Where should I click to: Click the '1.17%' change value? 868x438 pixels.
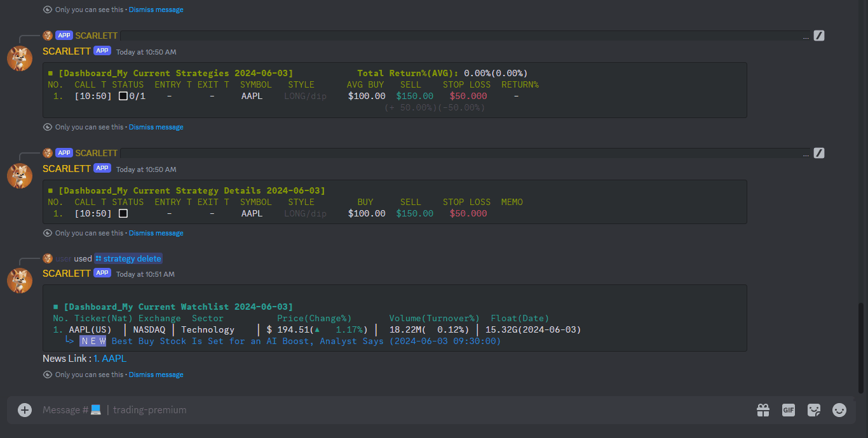[x=349, y=329]
